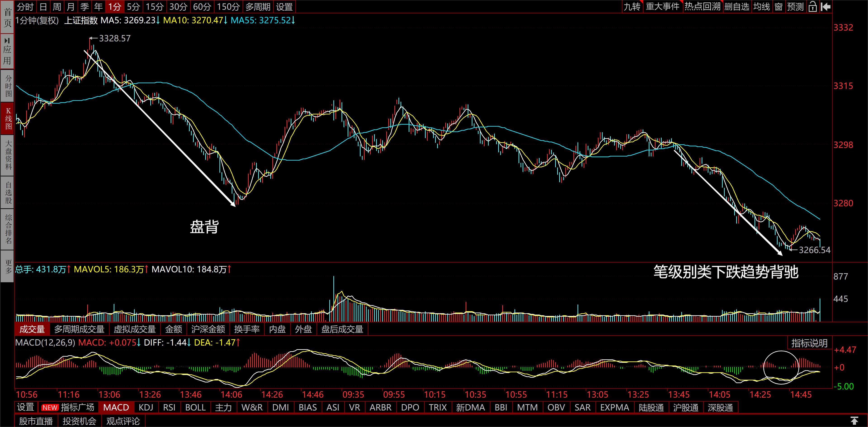The image size is (868, 427).
Task: Switch to the 周 period tab
Action: (57, 7)
